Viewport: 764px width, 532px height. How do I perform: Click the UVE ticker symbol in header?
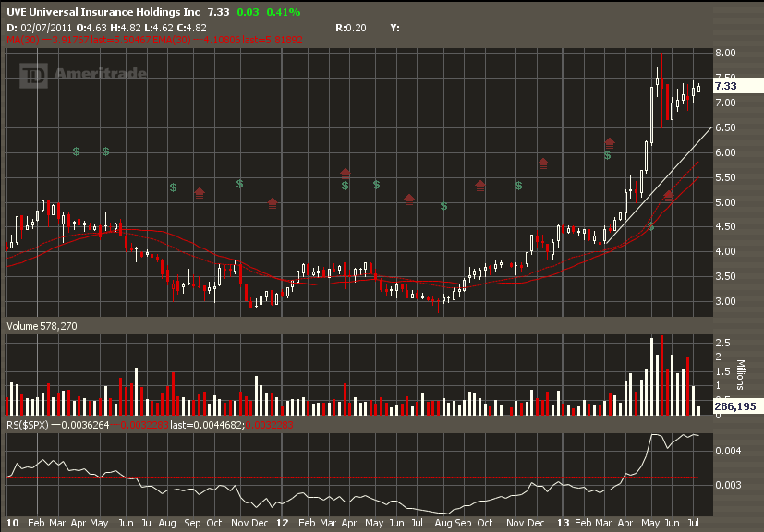coord(18,12)
